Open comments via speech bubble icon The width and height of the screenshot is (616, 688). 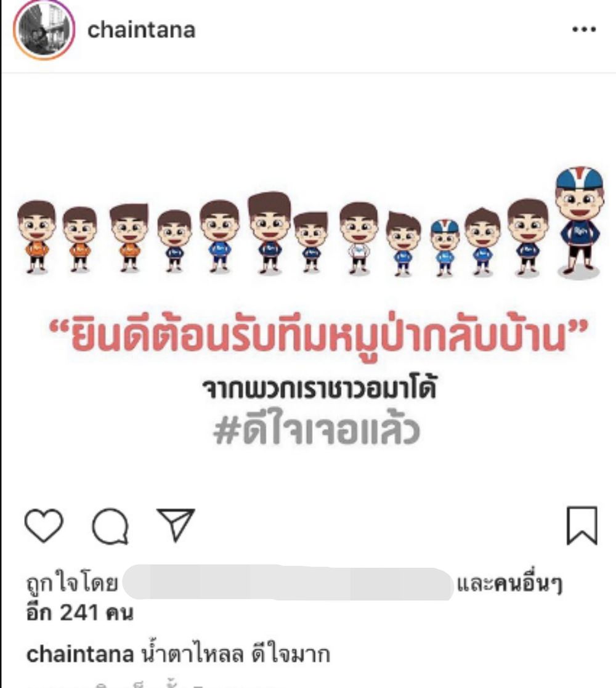[110, 525]
